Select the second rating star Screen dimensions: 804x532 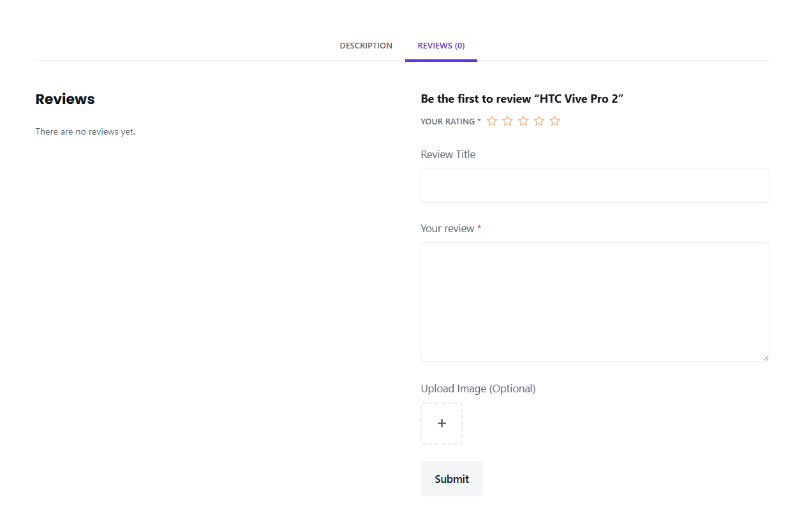click(508, 121)
